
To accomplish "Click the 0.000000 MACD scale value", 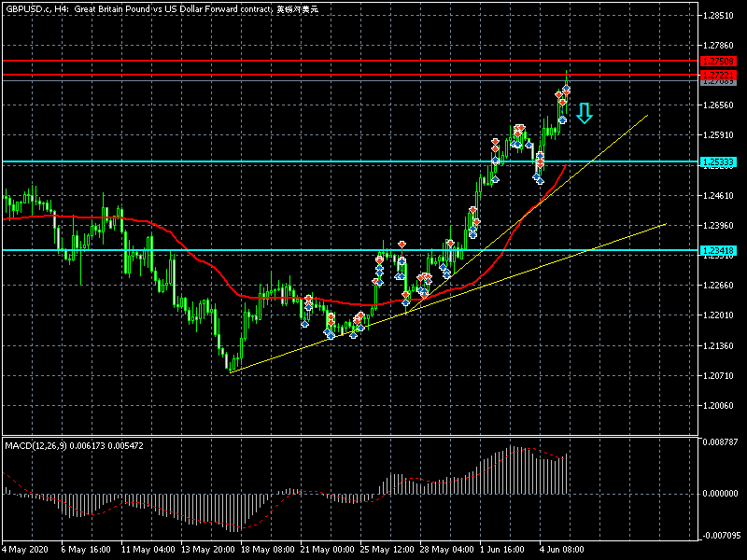I will (x=720, y=494).
